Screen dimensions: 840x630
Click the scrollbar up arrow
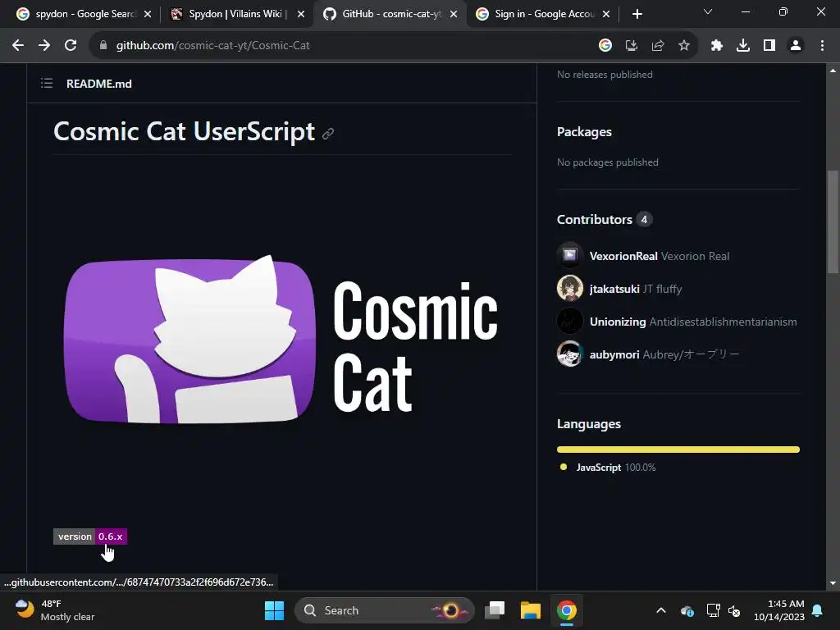click(x=833, y=71)
